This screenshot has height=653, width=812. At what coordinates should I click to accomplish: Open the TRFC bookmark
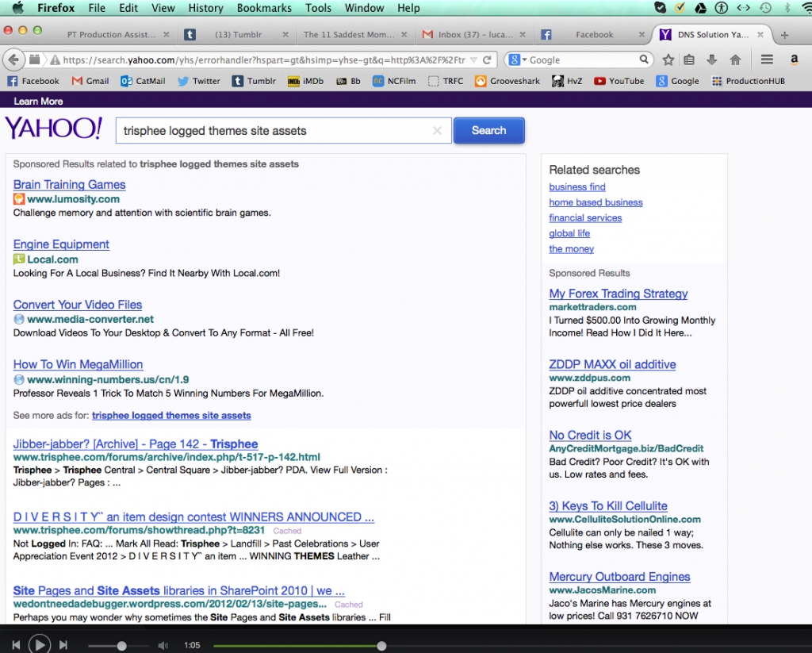tap(446, 81)
